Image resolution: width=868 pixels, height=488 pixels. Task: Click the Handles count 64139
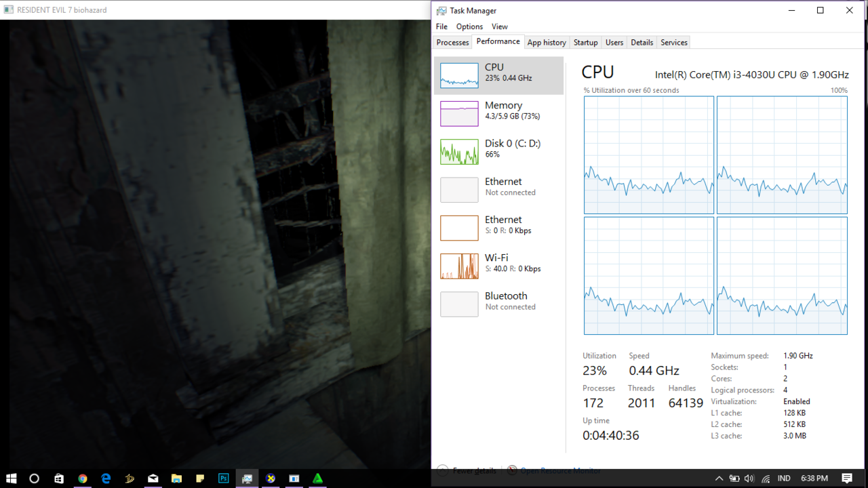pos(686,403)
